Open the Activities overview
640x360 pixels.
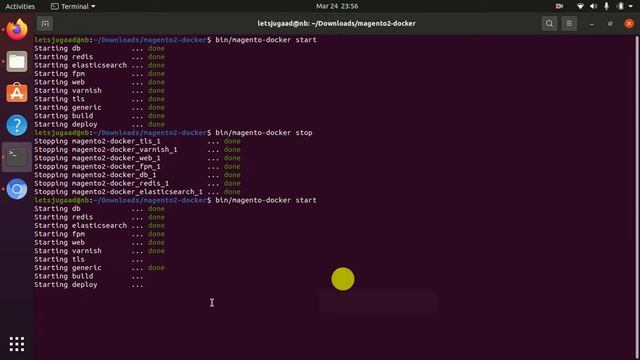coord(20,6)
